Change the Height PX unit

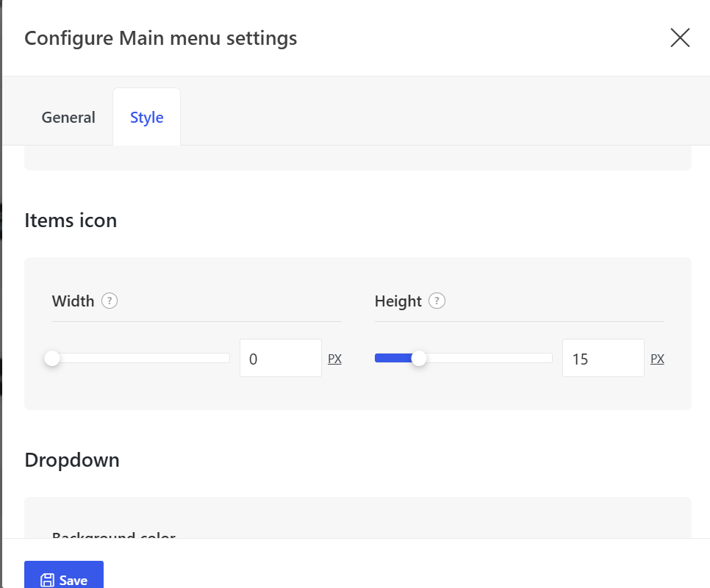(657, 359)
